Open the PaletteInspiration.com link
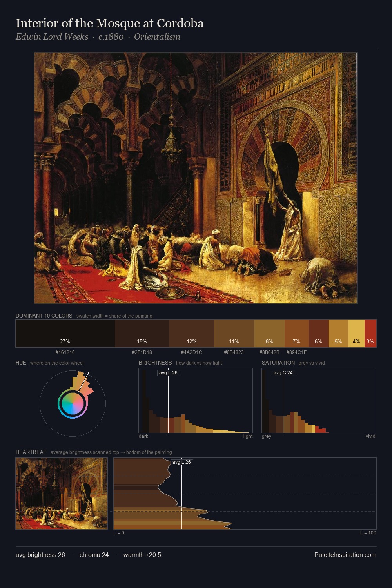 (345, 555)
